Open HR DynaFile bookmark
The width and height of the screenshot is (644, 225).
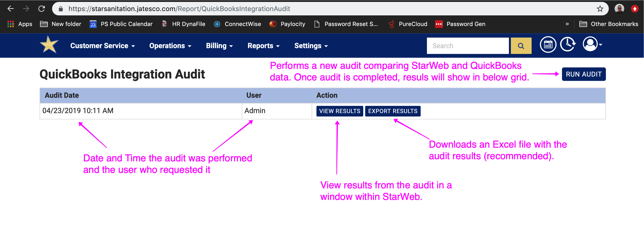click(184, 24)
